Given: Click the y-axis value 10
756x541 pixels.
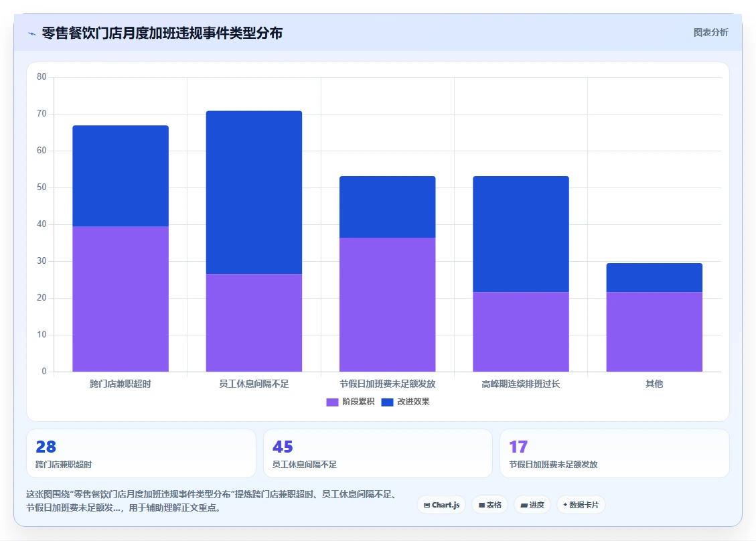Looking at the screenshot, I should tap(42, 335).
